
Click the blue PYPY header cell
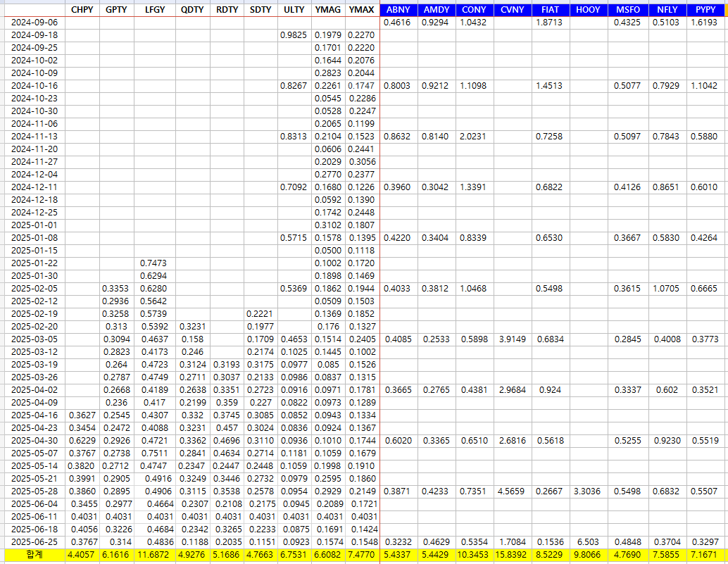tap(705, 10)
